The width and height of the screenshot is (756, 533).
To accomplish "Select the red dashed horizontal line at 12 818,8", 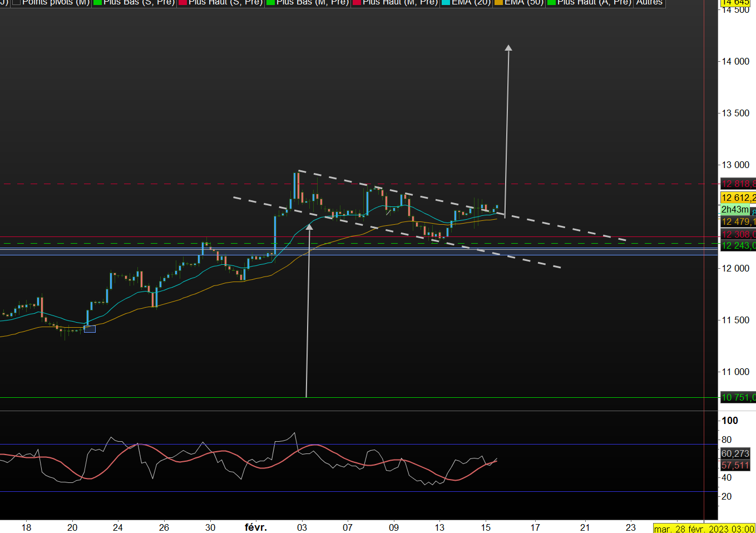I will click(359, 184).
